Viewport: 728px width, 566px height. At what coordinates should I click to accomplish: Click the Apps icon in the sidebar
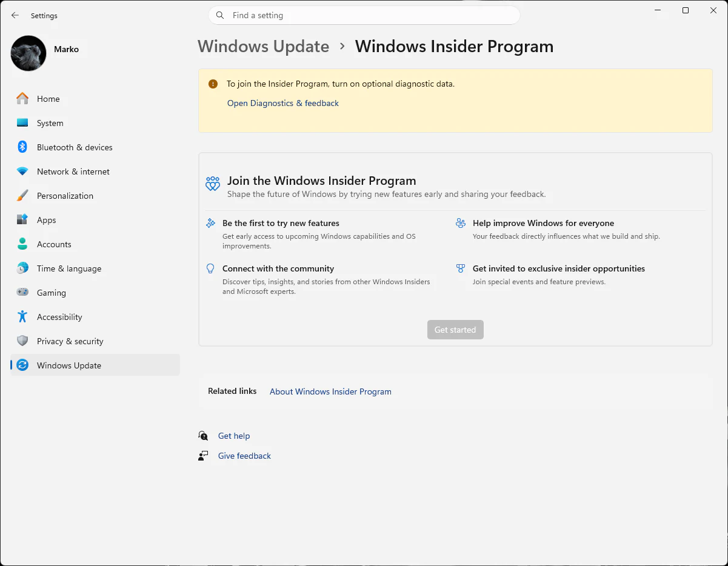click(x=22, y=219)
